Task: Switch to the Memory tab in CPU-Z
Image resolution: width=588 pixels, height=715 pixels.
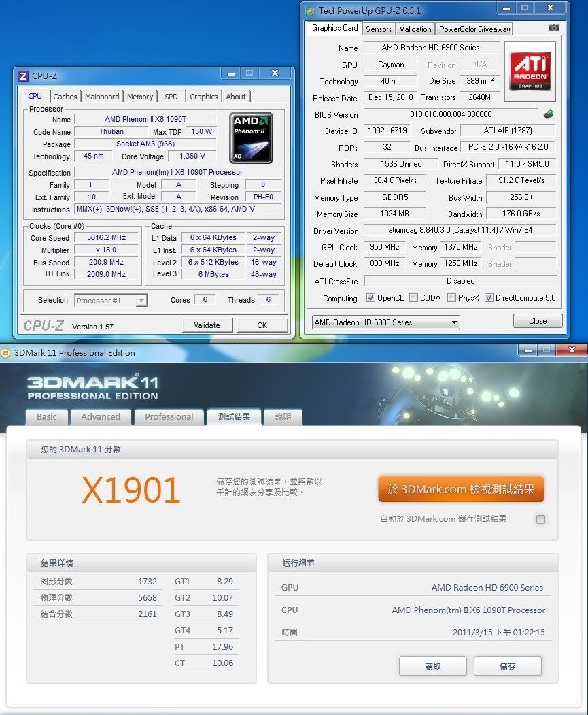Action: [x=140, y=97]
